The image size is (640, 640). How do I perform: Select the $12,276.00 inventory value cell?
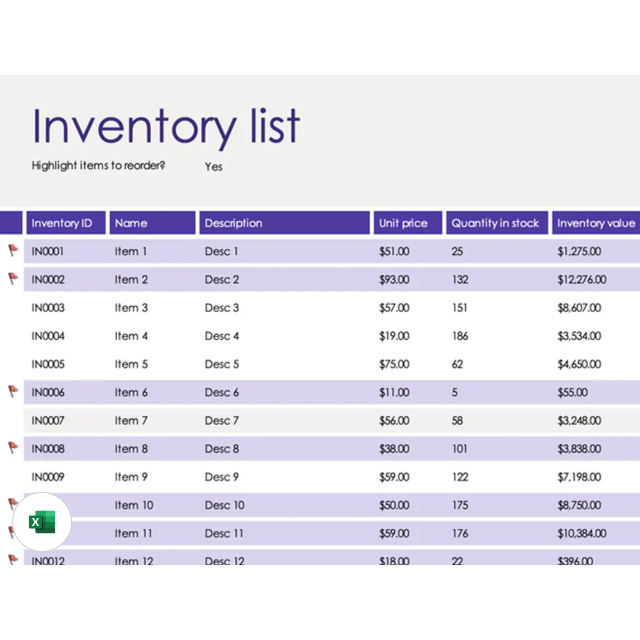582,280
